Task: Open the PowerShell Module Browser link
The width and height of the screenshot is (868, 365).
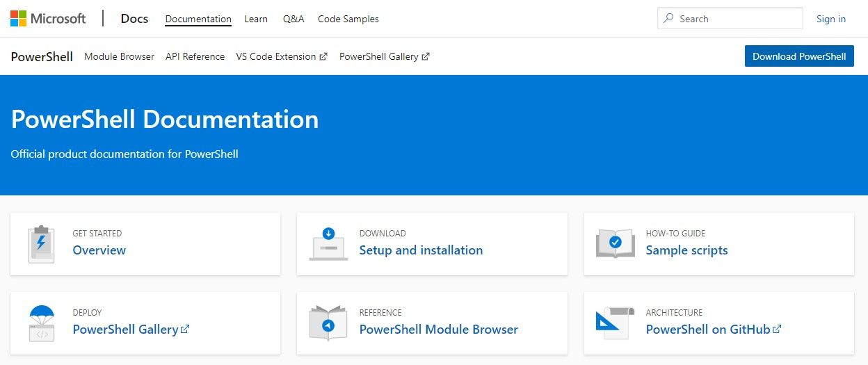Action: point(439,330)
